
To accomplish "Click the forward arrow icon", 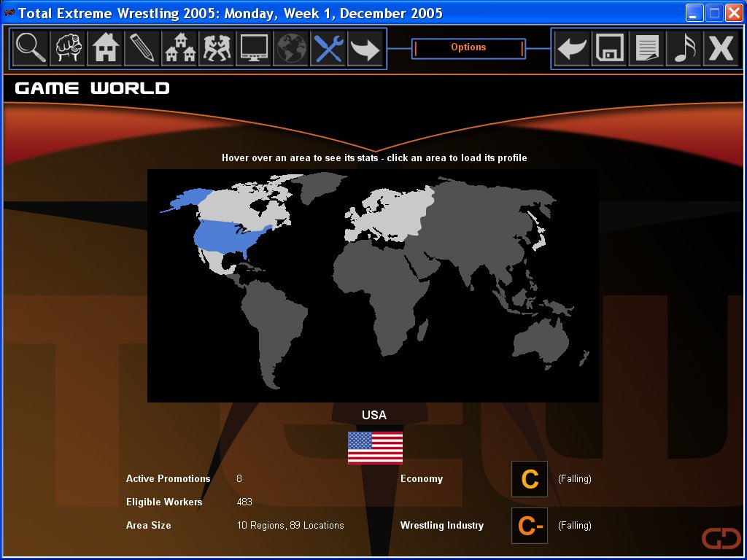I will click(x=365, y=49).
